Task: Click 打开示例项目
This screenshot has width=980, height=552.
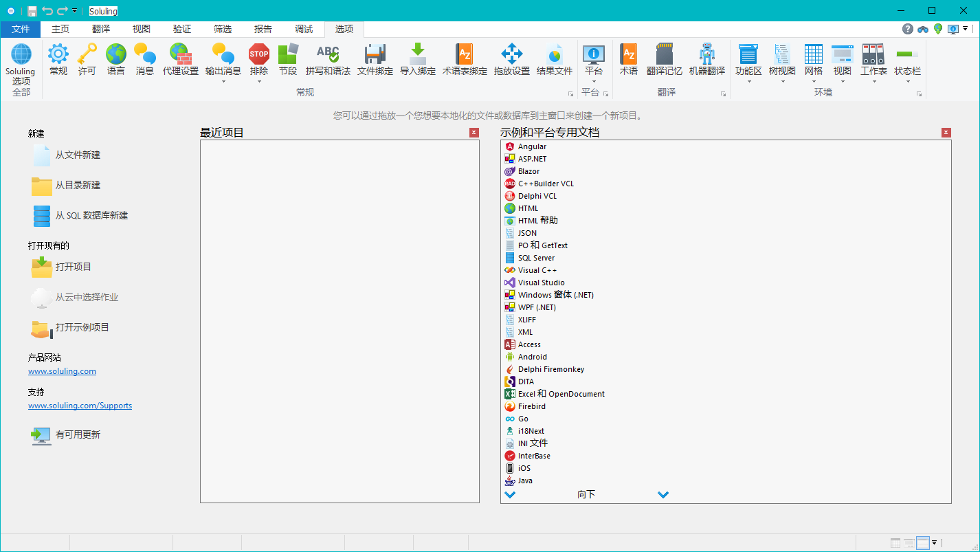Action: [x=71, y=327]
